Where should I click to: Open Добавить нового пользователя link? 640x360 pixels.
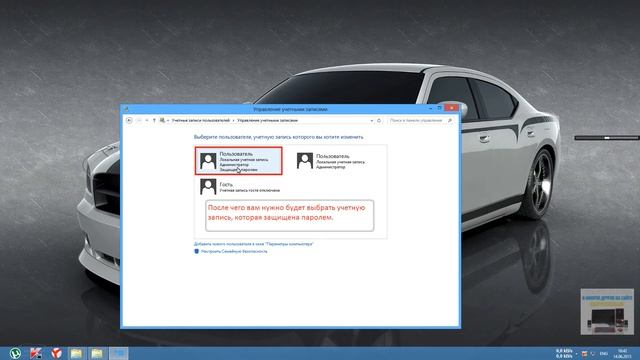pyautogui.click(x=253, y=244)
